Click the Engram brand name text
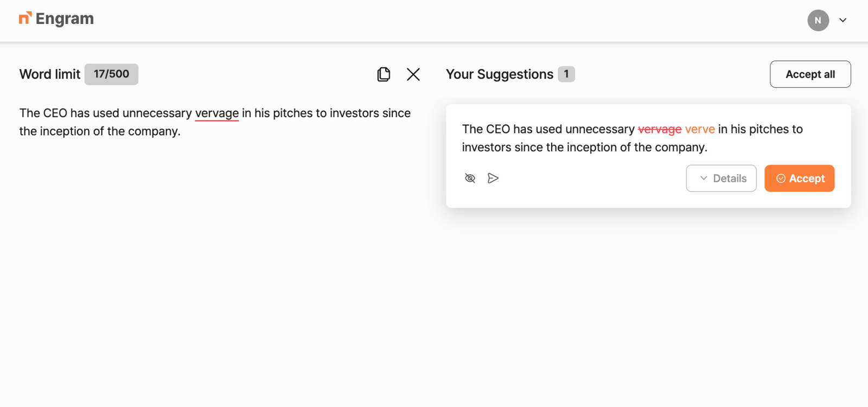Screen dimensions: 868x407 point(65,19)
